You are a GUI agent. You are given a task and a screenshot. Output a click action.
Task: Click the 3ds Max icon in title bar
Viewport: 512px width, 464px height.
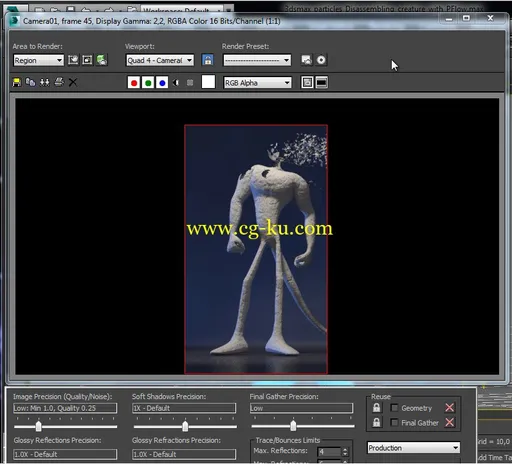[x=14, y=21]
